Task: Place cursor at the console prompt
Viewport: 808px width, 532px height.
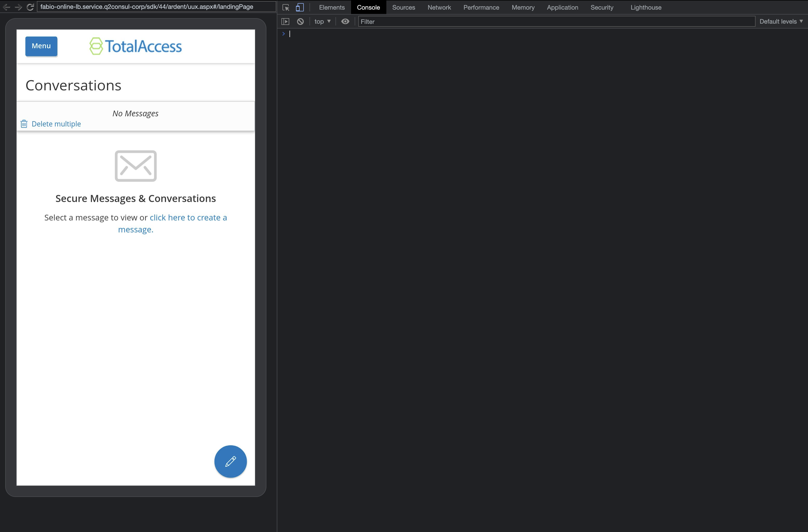Action: pyautogui.click(x=543, y=33)
